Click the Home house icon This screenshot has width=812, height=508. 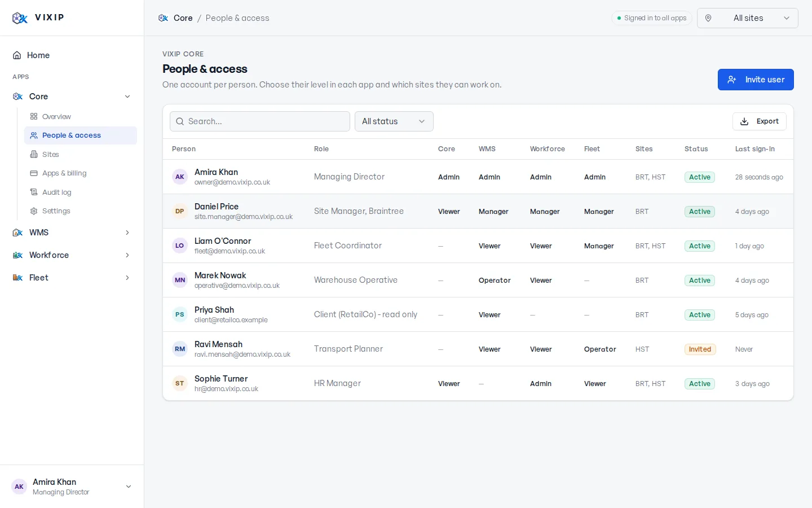tap(17, 55)
